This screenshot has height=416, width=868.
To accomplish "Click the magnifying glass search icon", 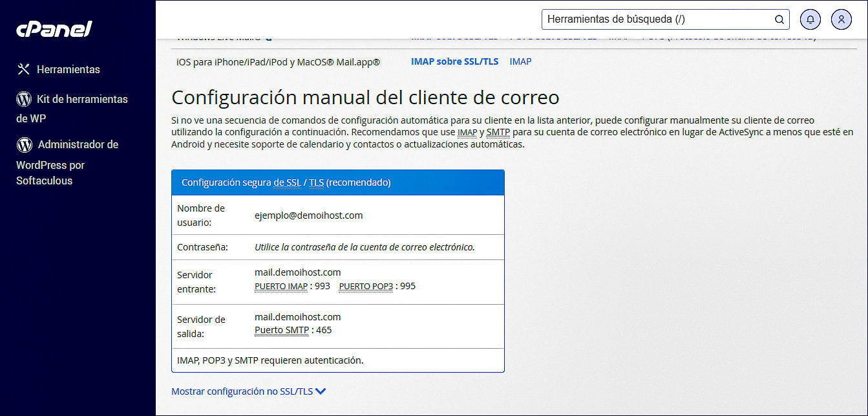I will (779, 19).
